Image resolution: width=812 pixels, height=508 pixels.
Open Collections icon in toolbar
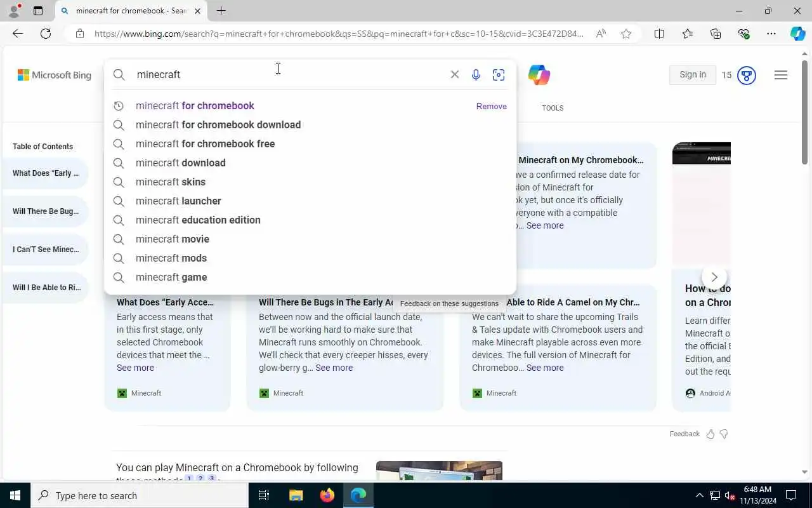coord(716,34)
